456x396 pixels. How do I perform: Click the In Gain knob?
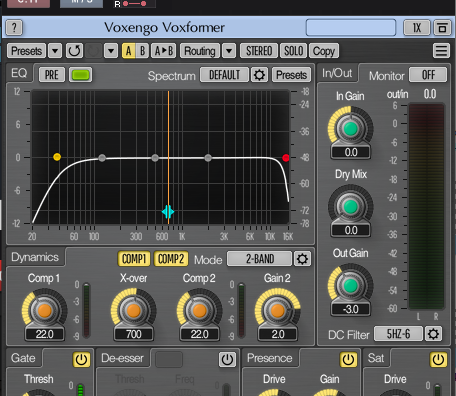click(x=350, y=128)
